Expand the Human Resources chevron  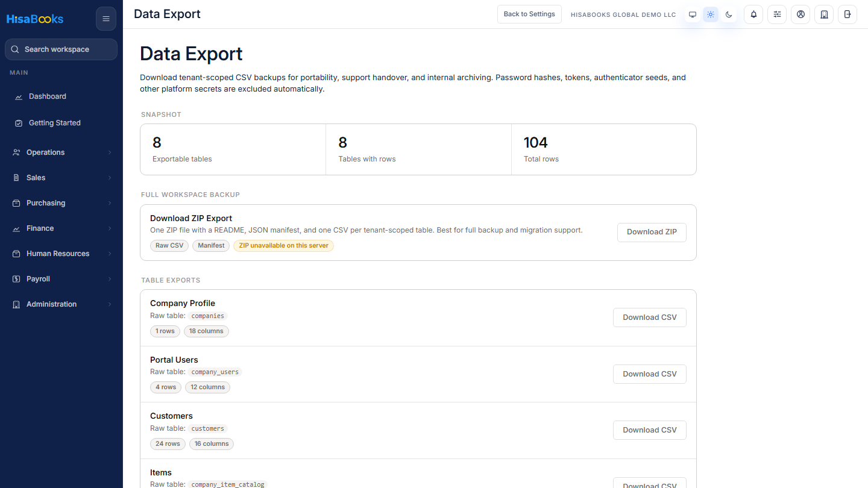click(110, 254)
